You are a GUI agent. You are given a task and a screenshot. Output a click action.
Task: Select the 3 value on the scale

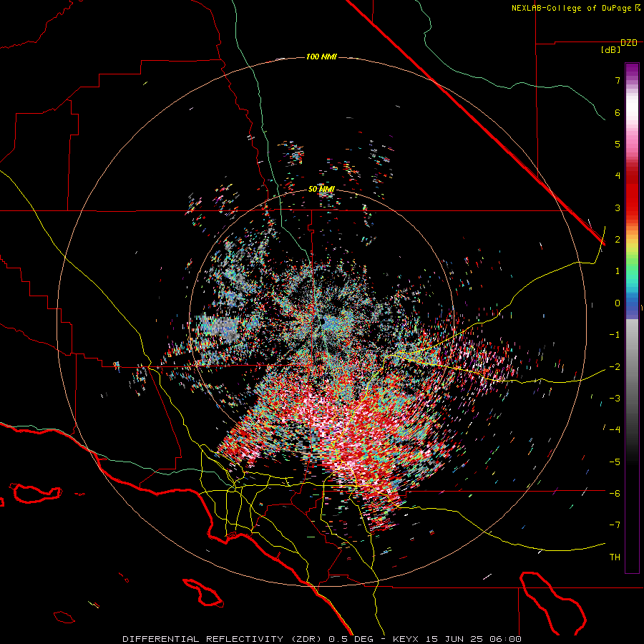click(x=618, y=208)
